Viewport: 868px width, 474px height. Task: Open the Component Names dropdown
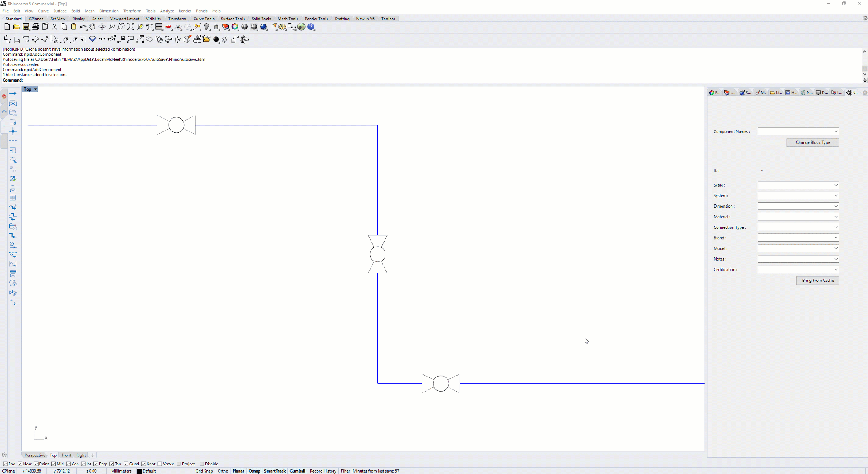click(798, 131)
